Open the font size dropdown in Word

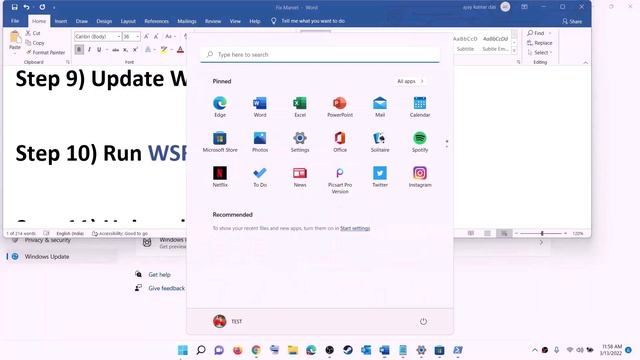[138, 36]
